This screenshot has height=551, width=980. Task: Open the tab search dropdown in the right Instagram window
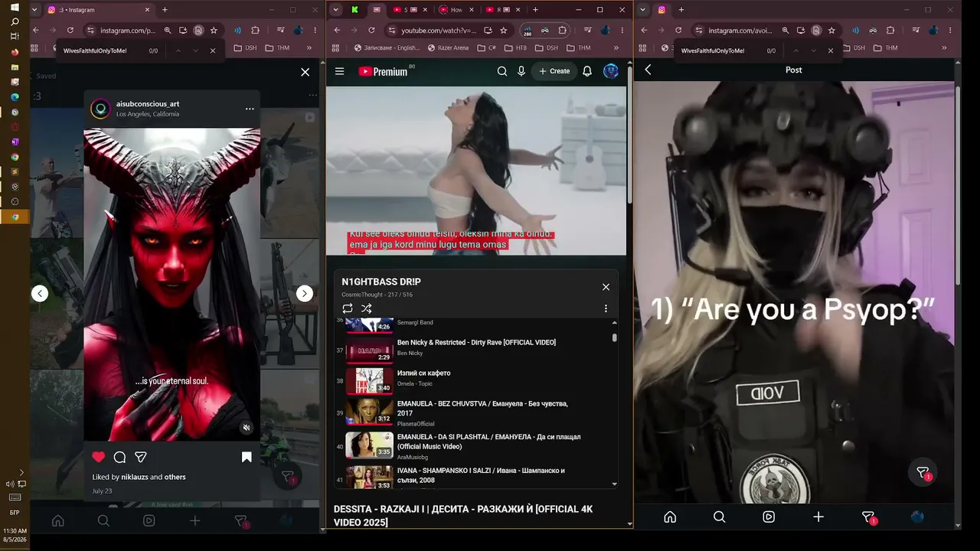(643, 10)
